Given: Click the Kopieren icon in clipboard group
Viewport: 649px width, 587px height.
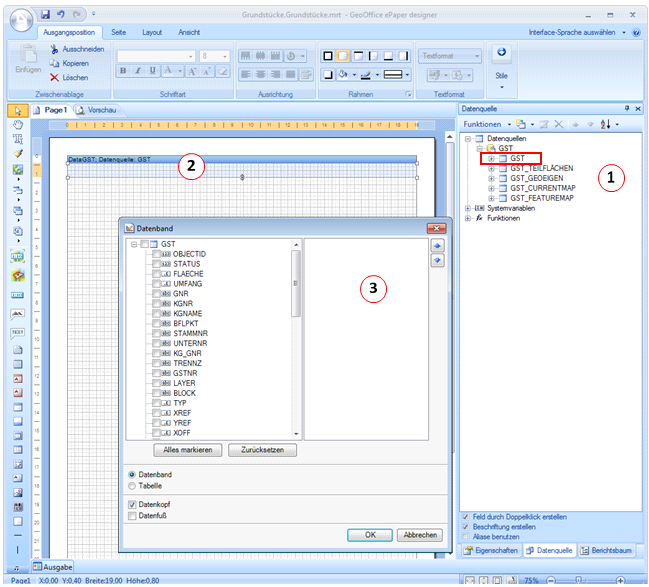Looking at the screenshot, I should click(x=55, y=63).
